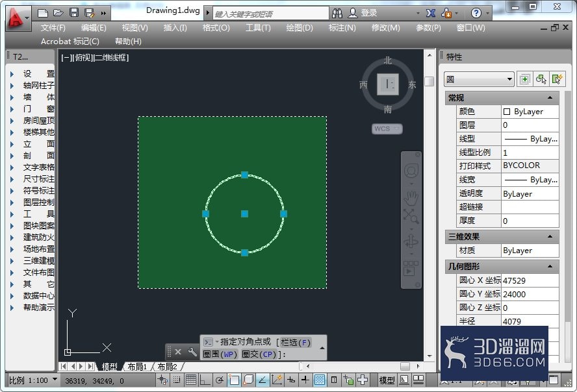The width and height of the screenshot is (577, 392).
Task: Expand the 轴网柱子 tree item
Action: pos(12,86)
